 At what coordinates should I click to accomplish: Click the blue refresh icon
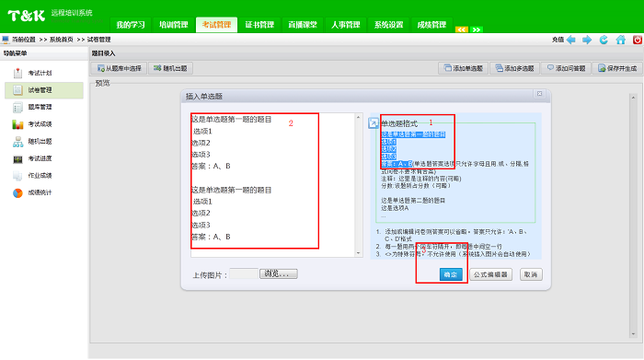tap(604, 40)
